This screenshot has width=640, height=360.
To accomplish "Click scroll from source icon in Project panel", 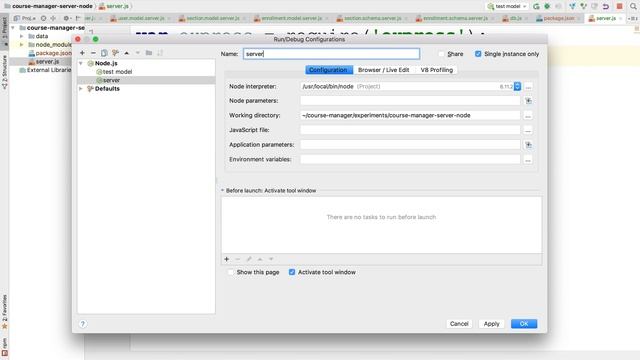I will click(x=43, y=18).
